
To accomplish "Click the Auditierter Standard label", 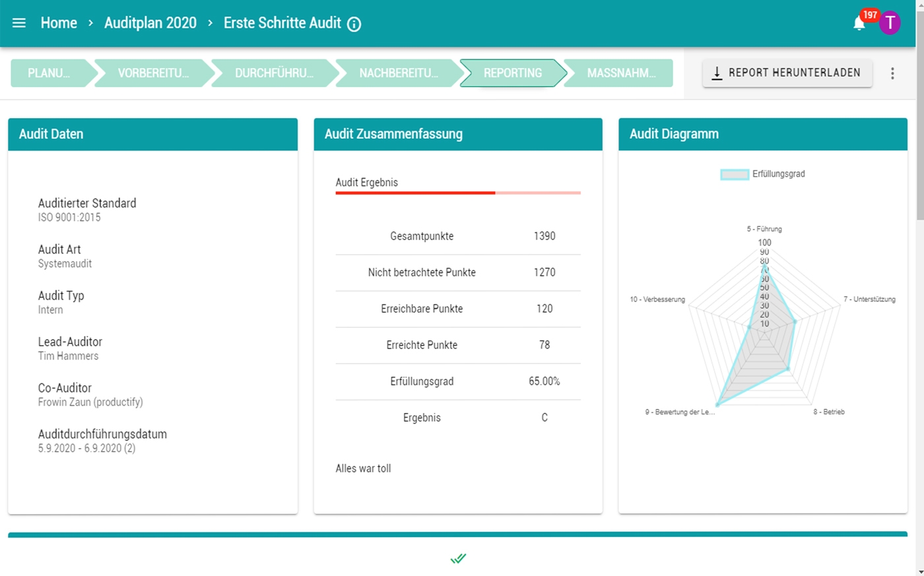I will click(87, 203).
